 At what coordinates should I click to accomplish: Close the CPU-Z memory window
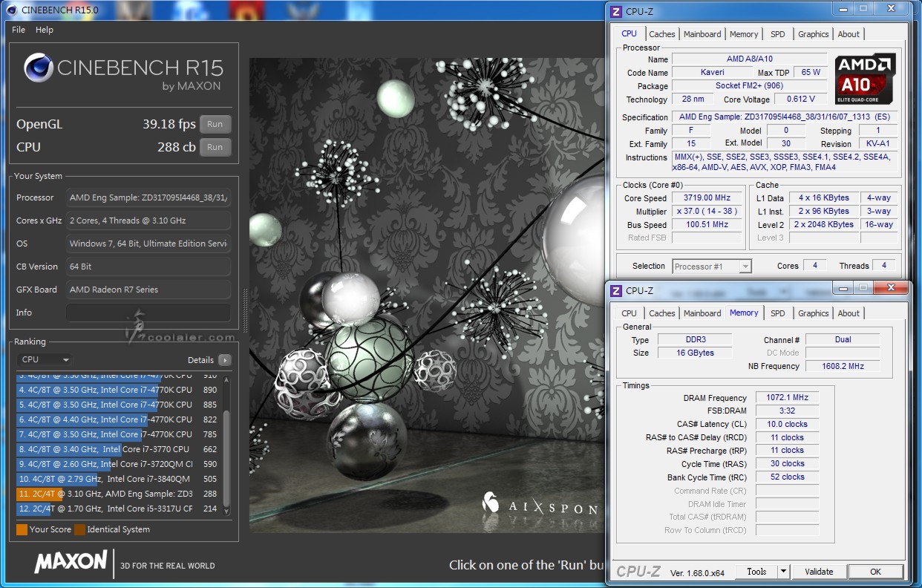[x=889, y=288]
